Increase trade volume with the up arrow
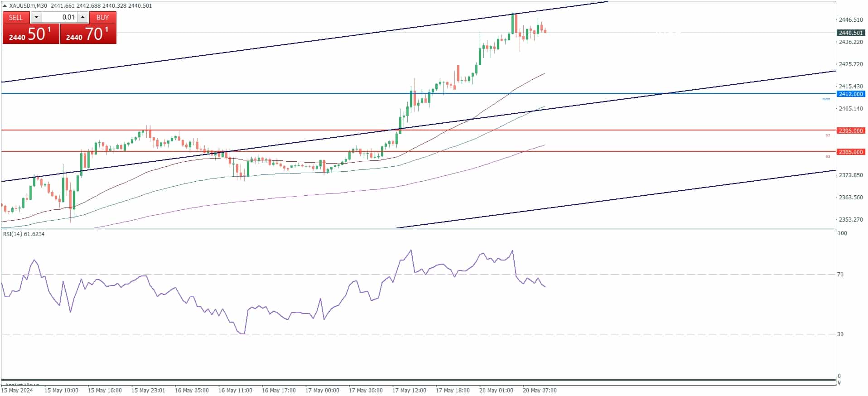Viewport: 868px width, 396px height. click(82, 17)
